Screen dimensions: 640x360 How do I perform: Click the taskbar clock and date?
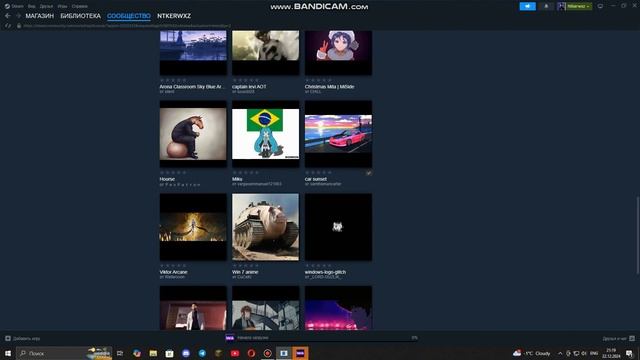pyautogui.click(x=611, y=353)
